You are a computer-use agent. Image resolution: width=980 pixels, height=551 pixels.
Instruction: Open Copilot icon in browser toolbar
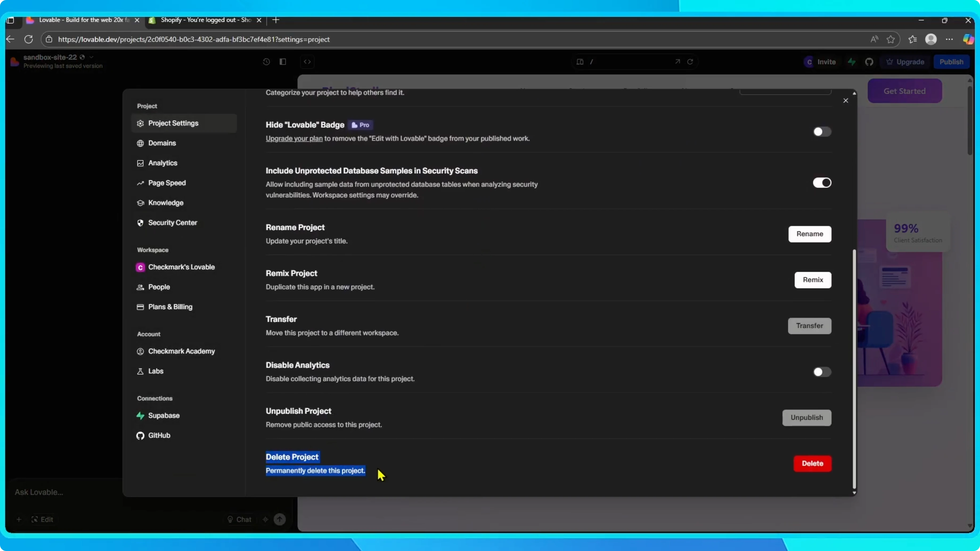tap(968, 39)
